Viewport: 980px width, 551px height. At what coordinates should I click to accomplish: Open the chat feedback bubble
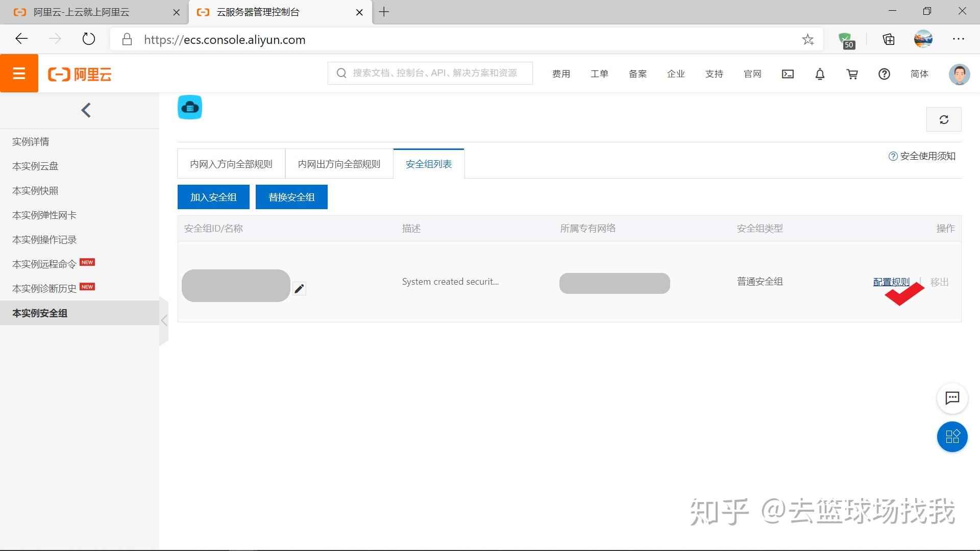coord(952,398)
